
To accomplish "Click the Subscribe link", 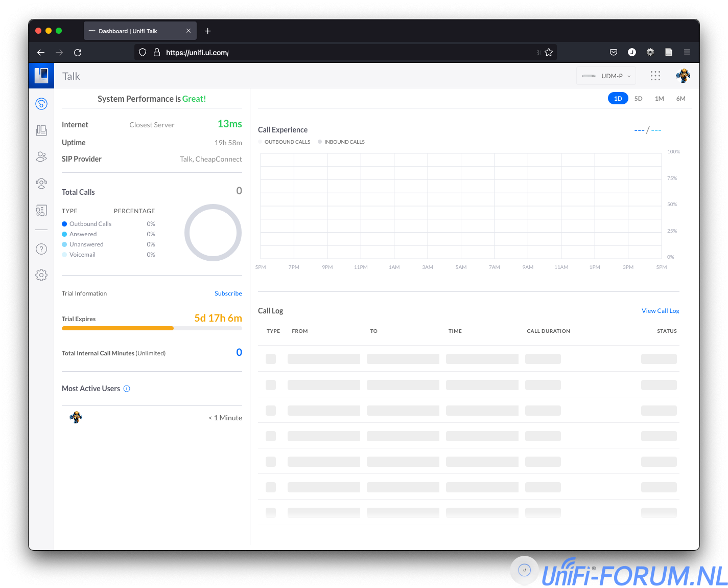I will click(228, 293).
